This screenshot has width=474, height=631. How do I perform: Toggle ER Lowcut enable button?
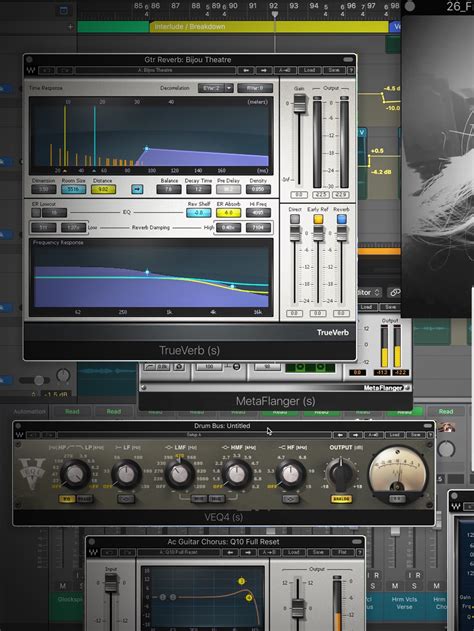point(36,212)
